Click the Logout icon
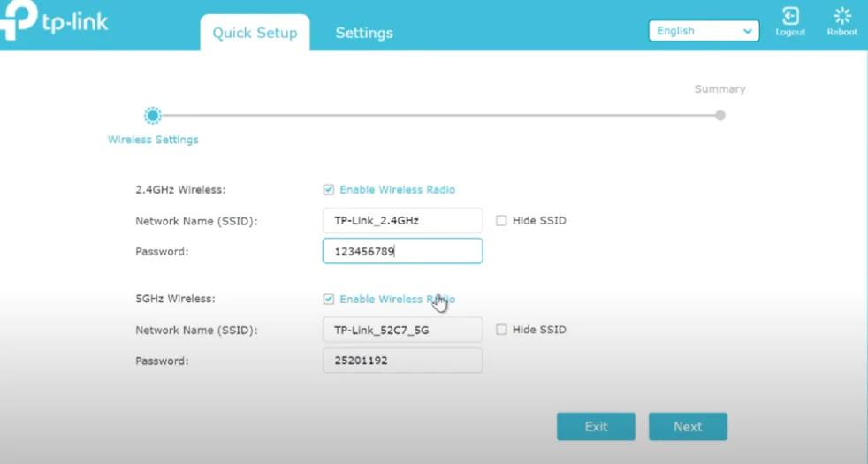The width and height of the screenshot is (868, 464). [x=790, y=17]
